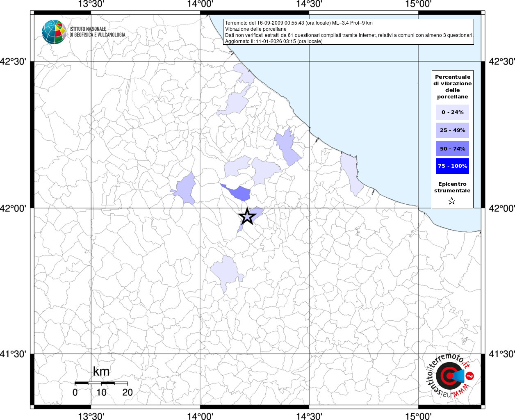Click the INGV globe logo
This screenshot has width=515, height=420.
point(54,32)
